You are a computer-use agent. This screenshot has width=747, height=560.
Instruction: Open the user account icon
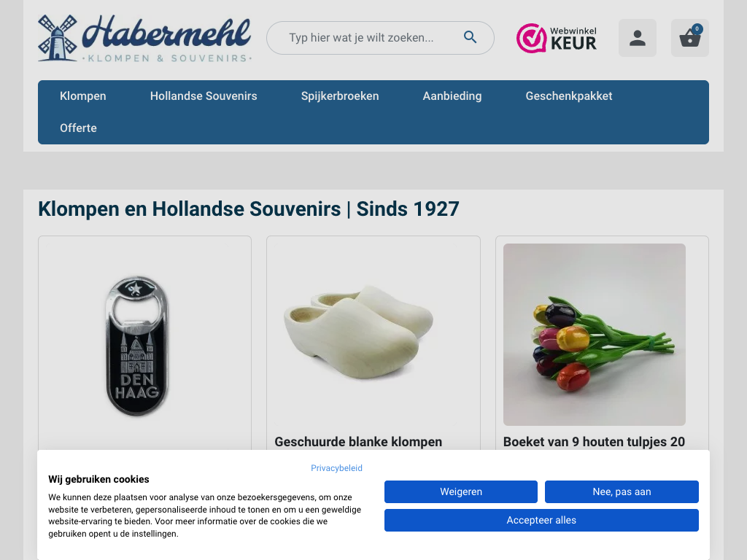(638, 38)
